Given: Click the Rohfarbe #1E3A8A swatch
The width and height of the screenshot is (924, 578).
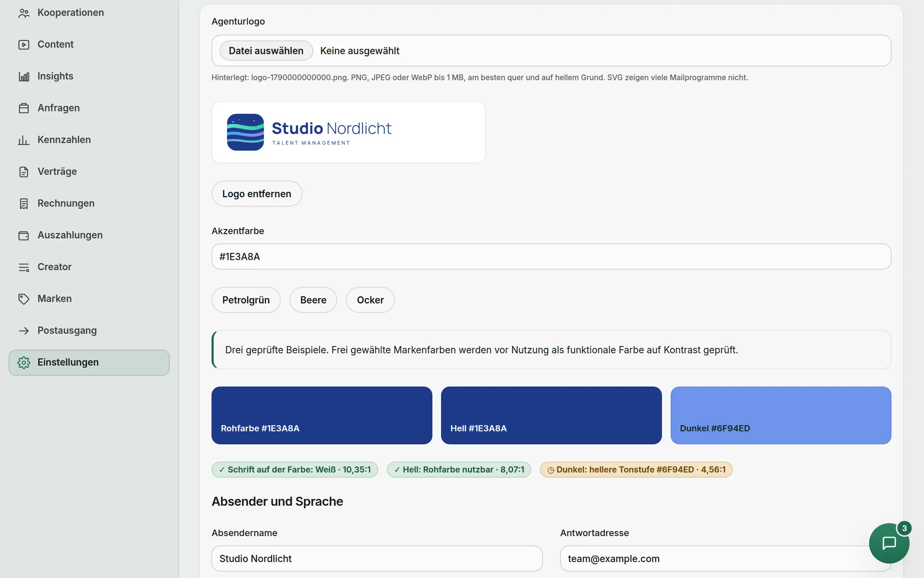Looking at the screenshot, I should (322, 415).
